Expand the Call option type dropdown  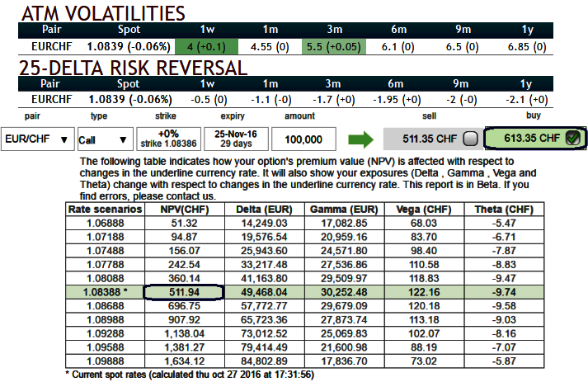tap(105, 139)
